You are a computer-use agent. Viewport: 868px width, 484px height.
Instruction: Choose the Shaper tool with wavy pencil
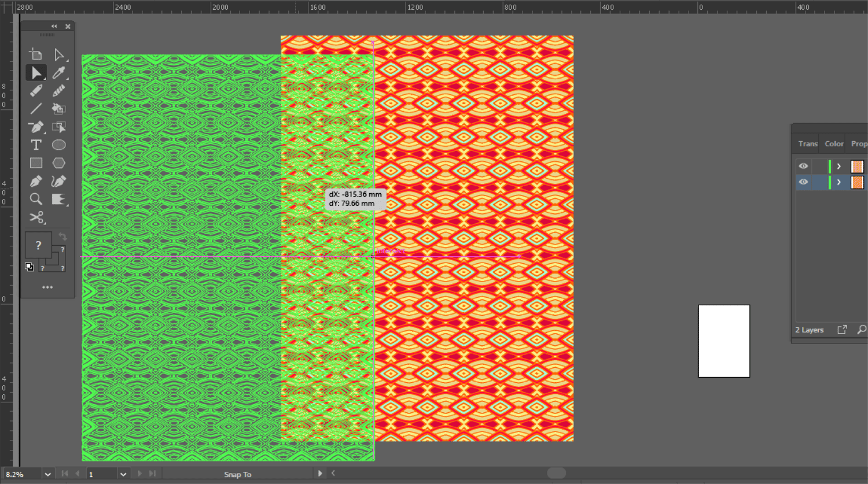(58, 91)
